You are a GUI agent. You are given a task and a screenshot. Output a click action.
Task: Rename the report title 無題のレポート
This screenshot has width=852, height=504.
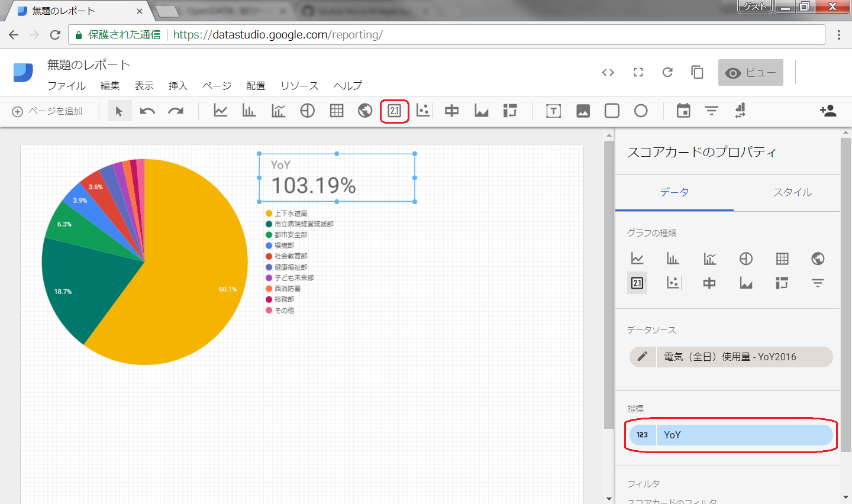click(x=89, y=64)
